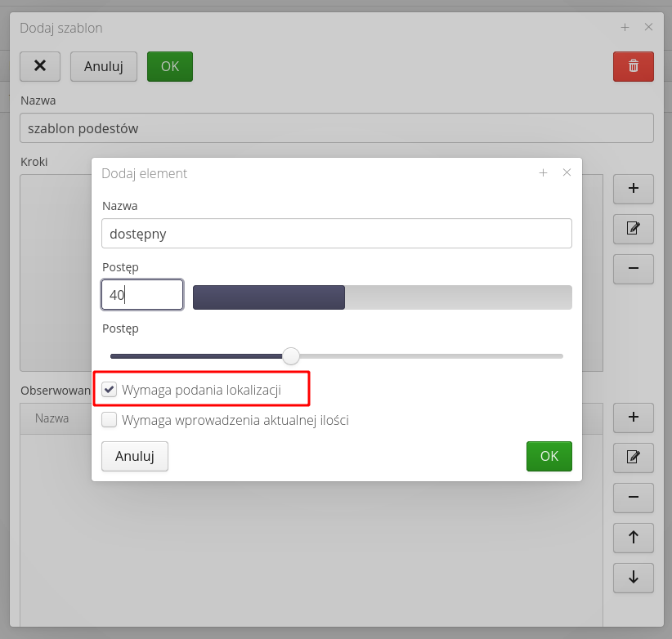The width and height of the screenshot is (672, 639).
Task: Click the Postęp slider handle
Action: click(x=290, y=356)
